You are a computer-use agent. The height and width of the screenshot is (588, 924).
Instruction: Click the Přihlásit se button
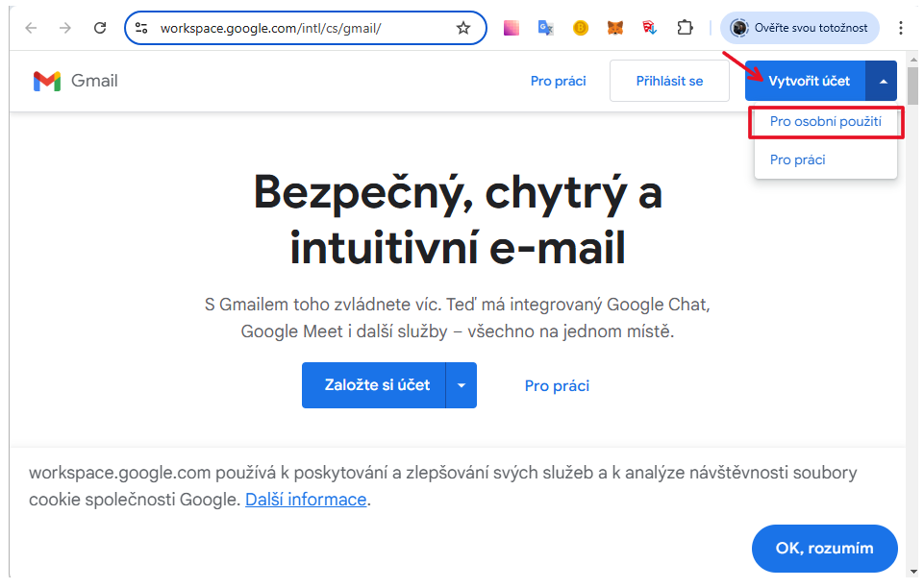pyautogui.click(x=669, y=81)
